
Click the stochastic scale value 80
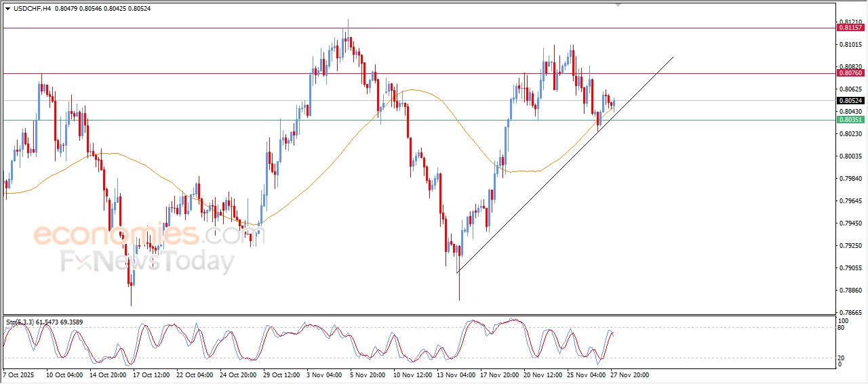(842, 328)
